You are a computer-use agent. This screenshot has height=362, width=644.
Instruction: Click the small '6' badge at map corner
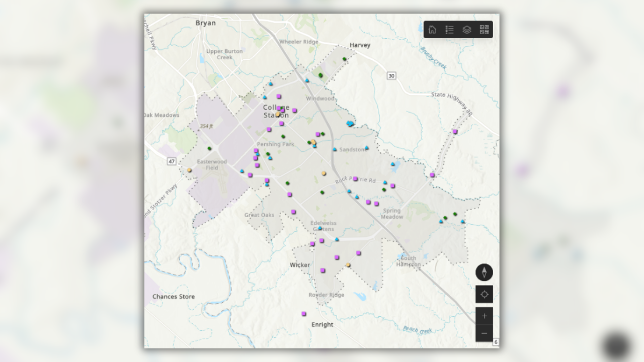coord(496,342)
